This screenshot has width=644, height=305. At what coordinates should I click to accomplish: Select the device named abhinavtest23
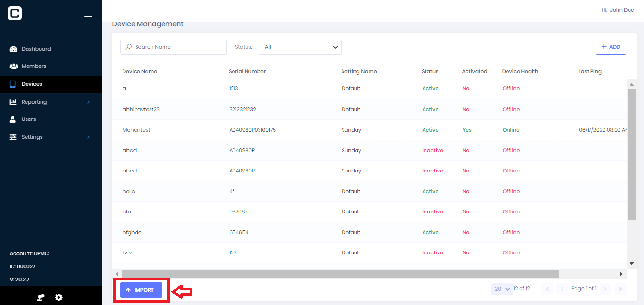tap(141, 109)
